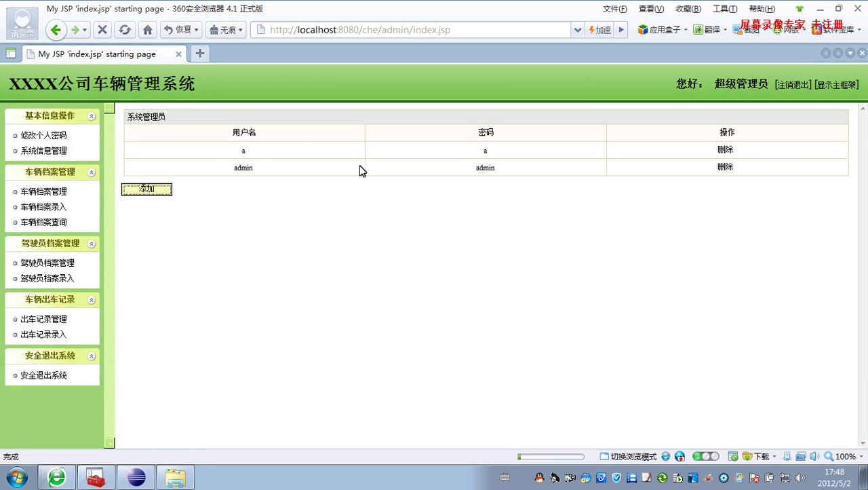Viewport: 868px width, 490px height.
Task: Open new tab with plus button
Action: [199, 54]
